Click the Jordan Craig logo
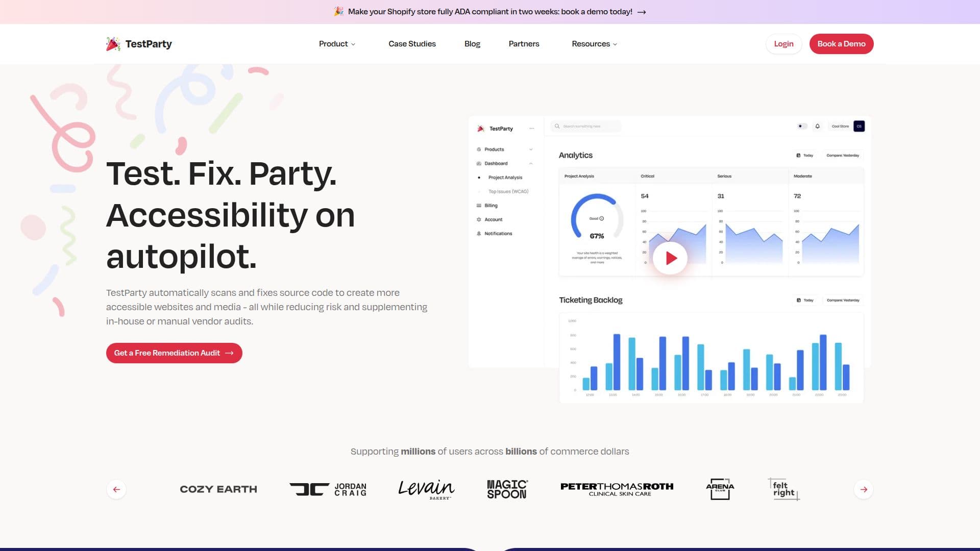Screen dimensions: 980x551 click(328, 489)
